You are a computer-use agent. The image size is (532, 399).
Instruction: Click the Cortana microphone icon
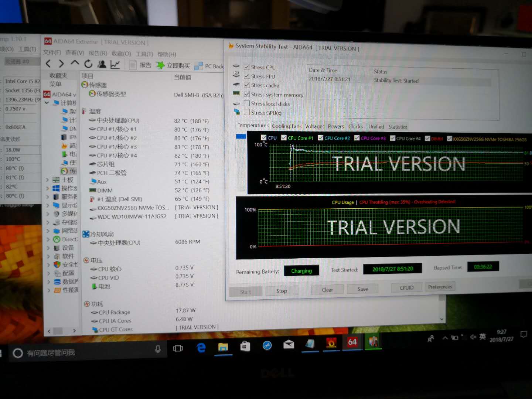pyautogui.click(x=158, y=349)
